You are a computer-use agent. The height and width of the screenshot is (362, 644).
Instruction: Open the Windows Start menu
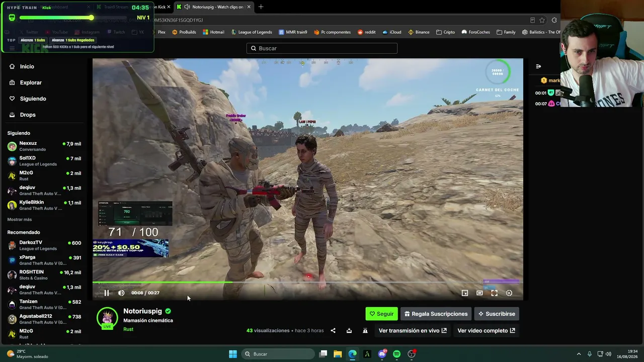coord(233,354)
